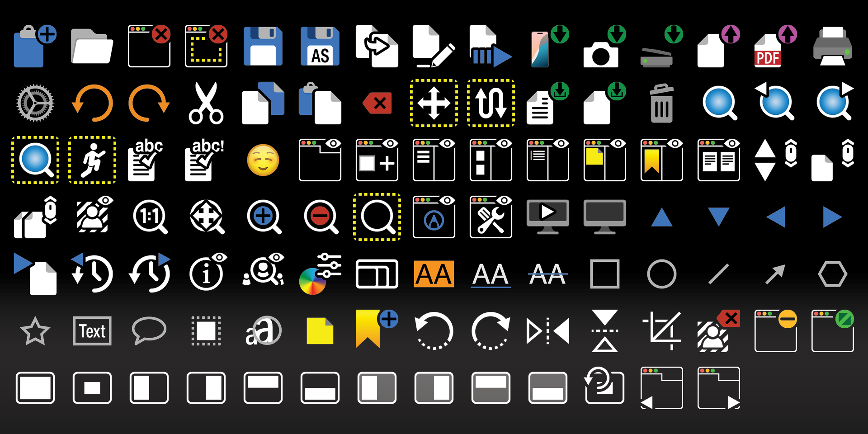Toggle the two-page window with eye icon
Viewport: 868px width, 434px height.
coord(719,160)
